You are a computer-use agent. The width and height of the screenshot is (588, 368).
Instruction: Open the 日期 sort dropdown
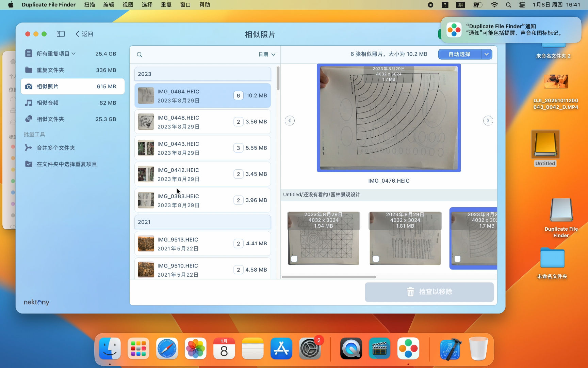[267, 55]
